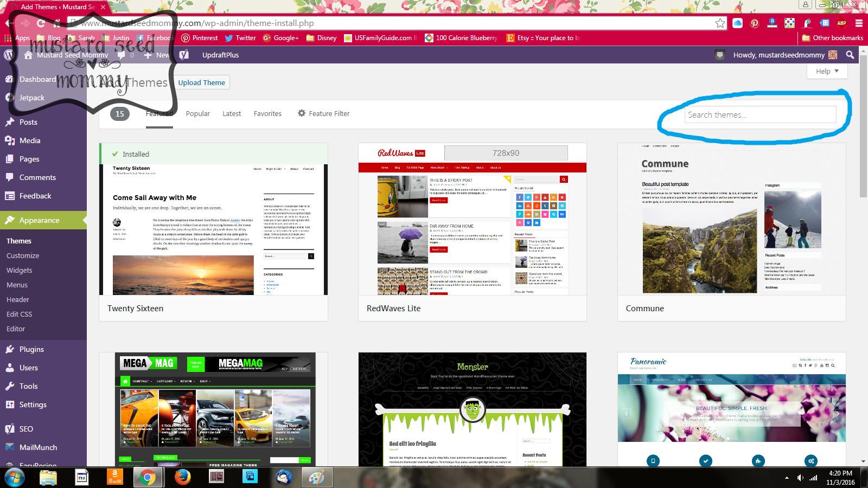This screenshot has height=488, width=868.
Task: Open the Customize submenu item
Action: 23,255
